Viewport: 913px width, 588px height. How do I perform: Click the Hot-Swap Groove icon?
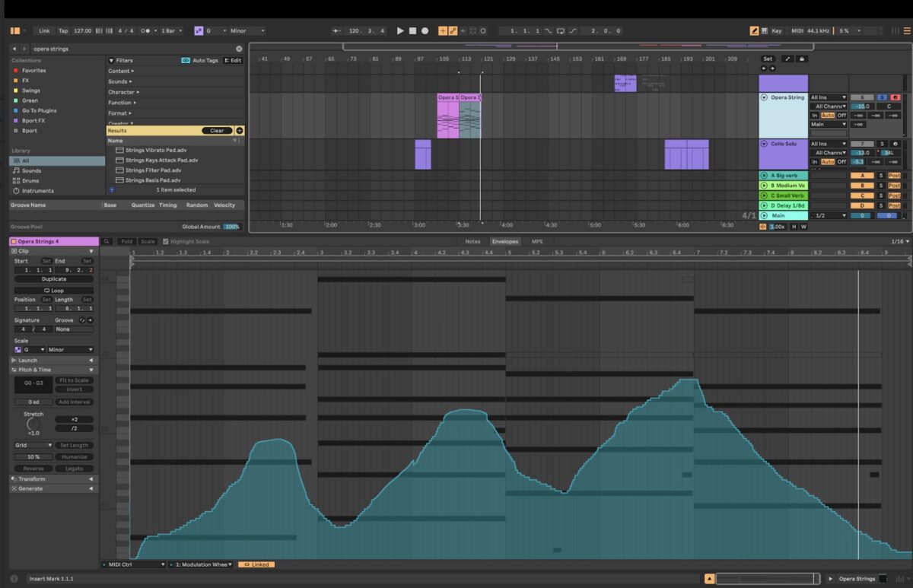82,320
